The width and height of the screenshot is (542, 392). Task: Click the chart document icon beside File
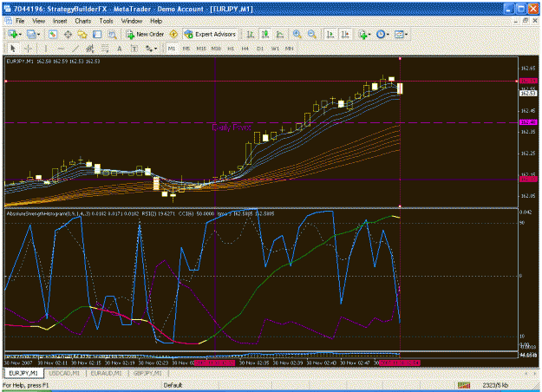click(x=9, y=21)
